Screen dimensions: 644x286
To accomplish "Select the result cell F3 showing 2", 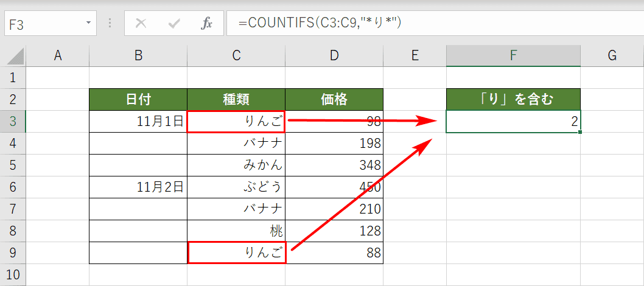I will [513, 122].
